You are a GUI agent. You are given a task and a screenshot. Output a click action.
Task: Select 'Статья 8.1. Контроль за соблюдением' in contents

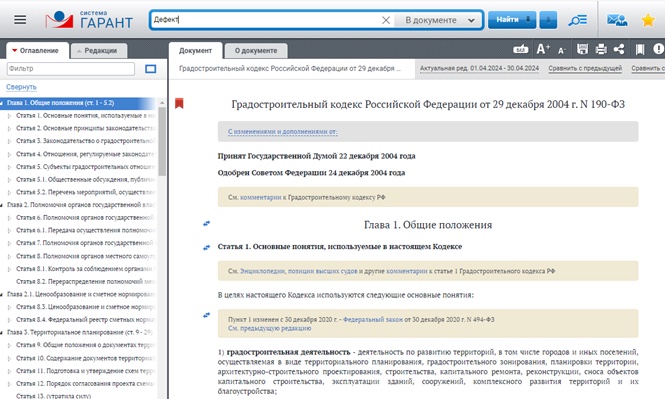[x=85, y=269]
